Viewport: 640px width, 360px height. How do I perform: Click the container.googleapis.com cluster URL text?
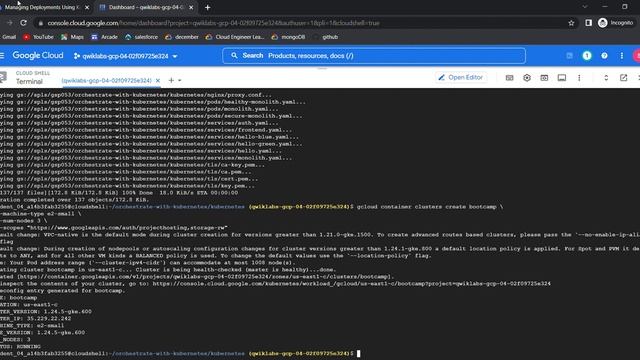206,277
